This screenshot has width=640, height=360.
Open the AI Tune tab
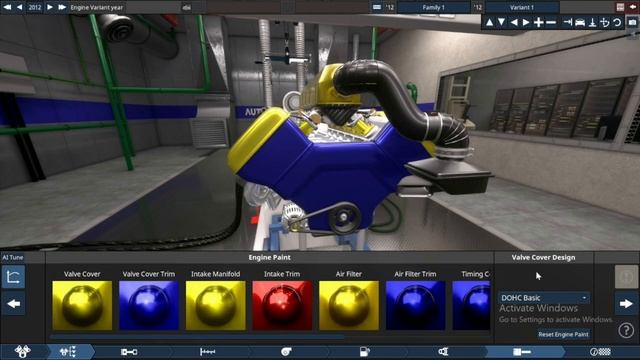coord(13,257)
